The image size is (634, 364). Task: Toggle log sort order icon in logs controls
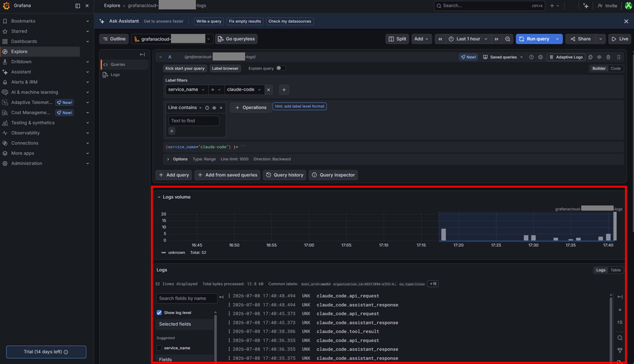point(620,322)
